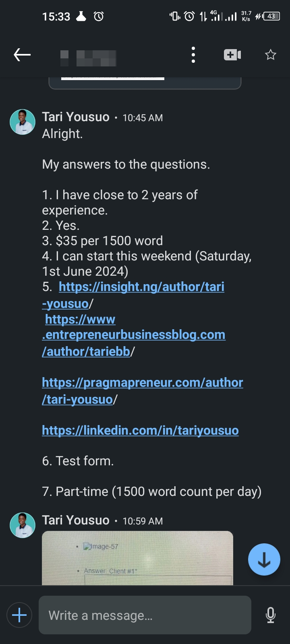Start a video call
Image resolution: width=290 pixels, height=644 pixels.
(x=232, y=55)
